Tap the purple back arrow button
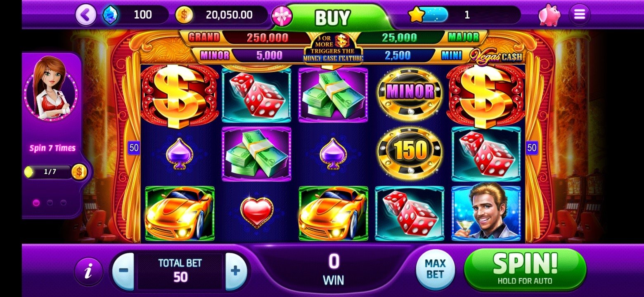 [86, 15]
